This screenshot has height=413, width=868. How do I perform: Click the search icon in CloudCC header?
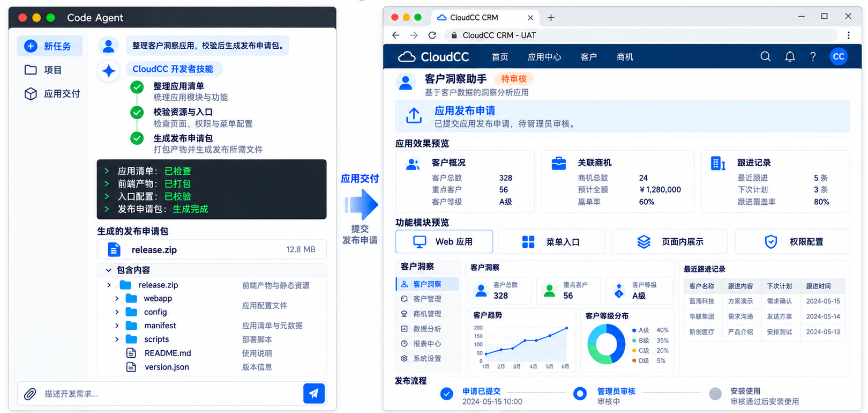[x=766, y=56]
